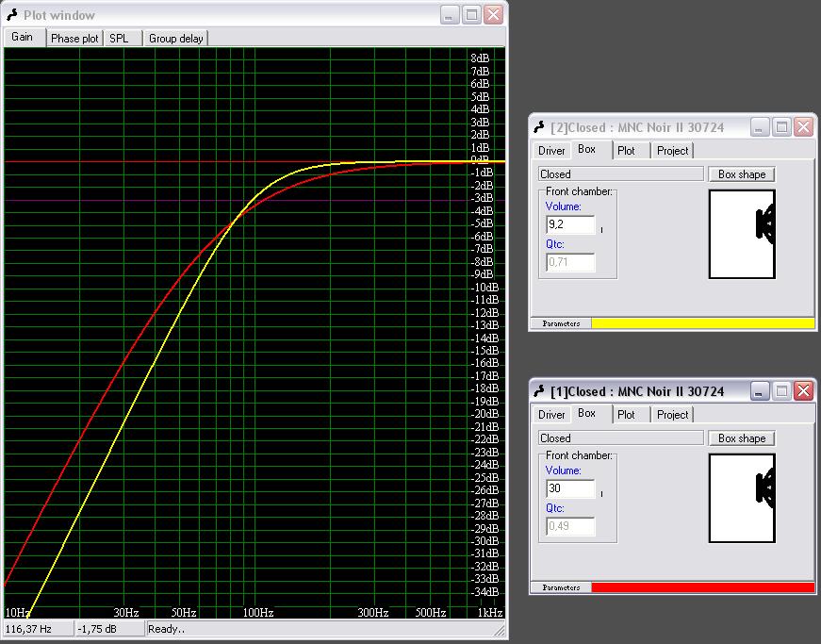Click the Closed box type field in [1]Closed window
The image size is (821, 644).
(621, 438)
